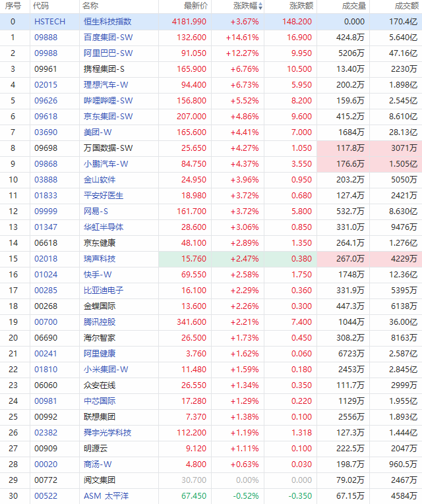Sort by 最新价 column header
The image size is (422, 504).
(196, 6)
